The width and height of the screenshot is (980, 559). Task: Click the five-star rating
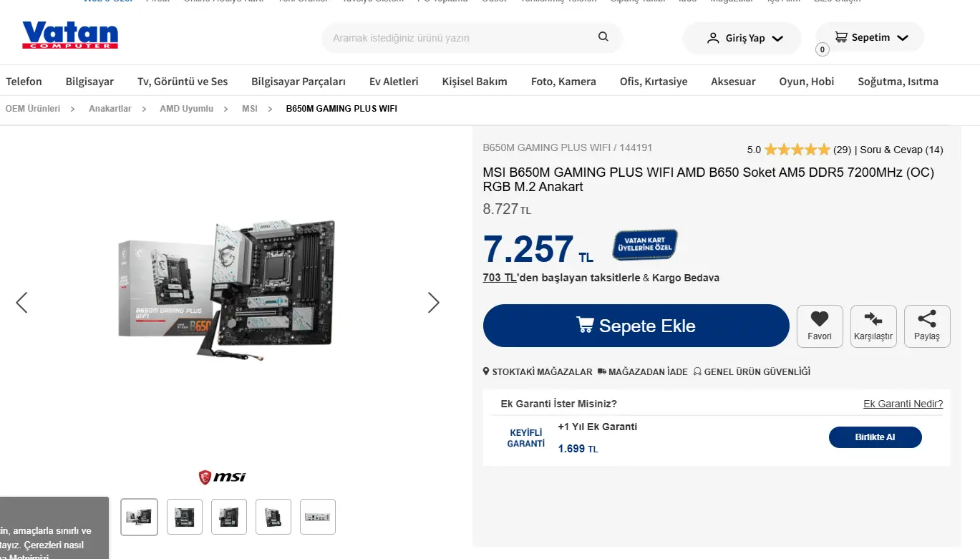click(797, 150)
